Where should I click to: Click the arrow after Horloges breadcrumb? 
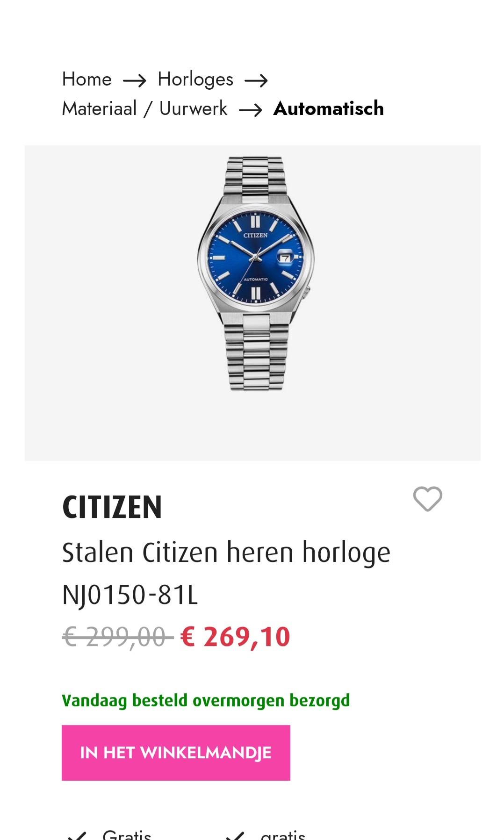tap(256, 81)
